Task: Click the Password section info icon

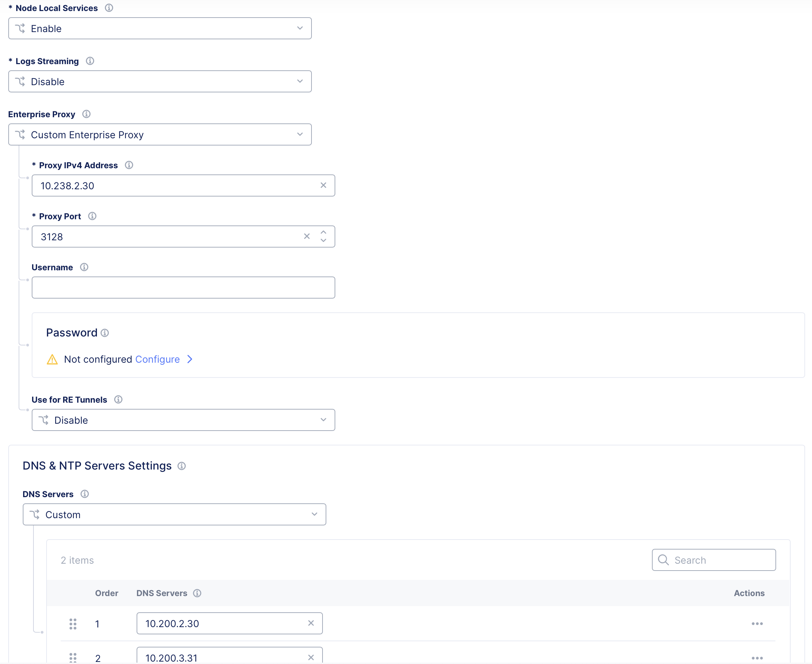Action: (105, 333)
